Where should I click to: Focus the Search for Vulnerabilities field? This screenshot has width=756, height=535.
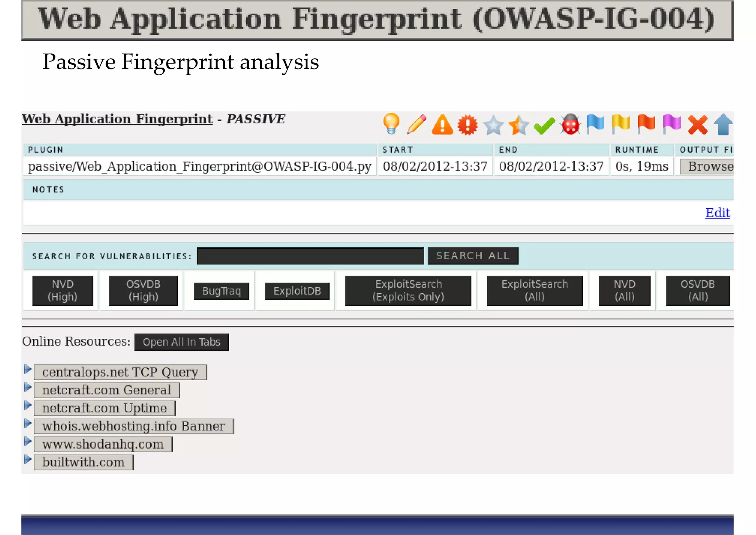tap(310, 256)
